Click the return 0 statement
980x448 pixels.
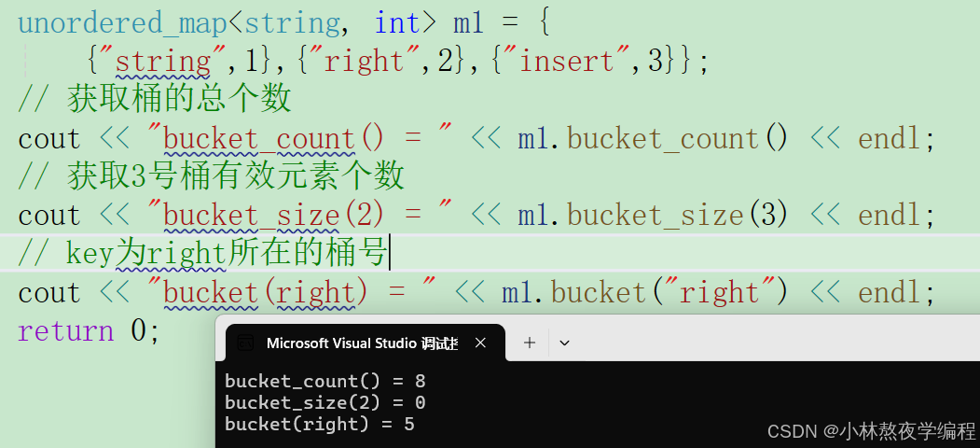90,331
